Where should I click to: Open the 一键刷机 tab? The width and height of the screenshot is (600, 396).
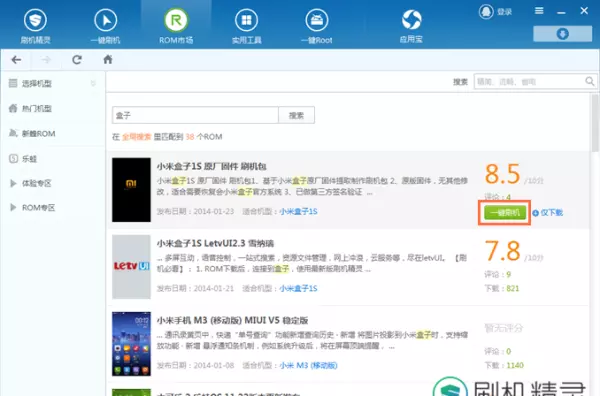tap(106, 25)
